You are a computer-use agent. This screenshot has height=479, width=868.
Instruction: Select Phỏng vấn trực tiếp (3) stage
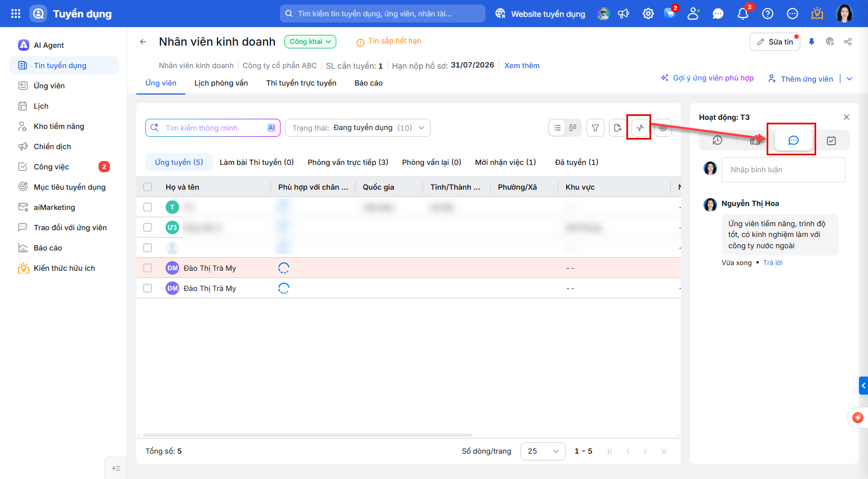[x=348, y=162]
